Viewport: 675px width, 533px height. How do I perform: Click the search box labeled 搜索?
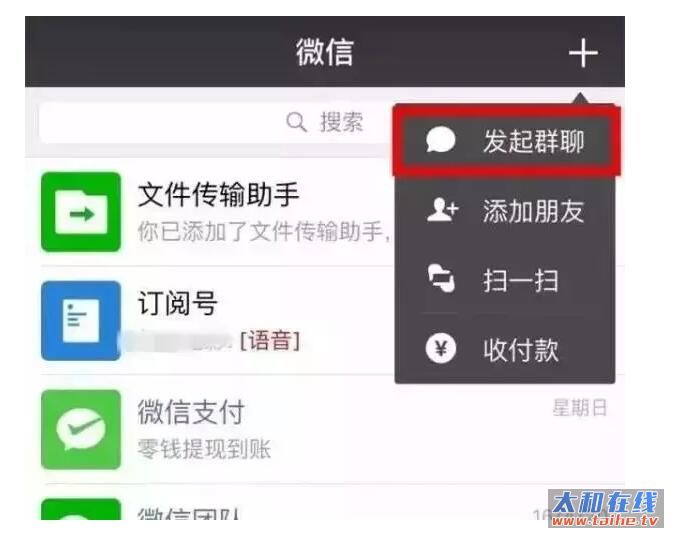point(215,122)
